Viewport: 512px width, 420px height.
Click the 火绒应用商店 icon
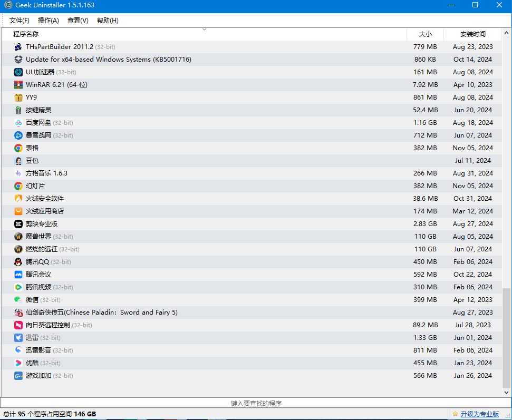[18, 211]
